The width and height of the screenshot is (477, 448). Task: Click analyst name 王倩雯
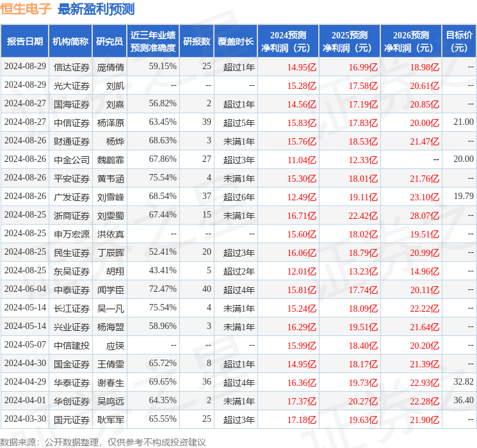(x=111, y=364)
